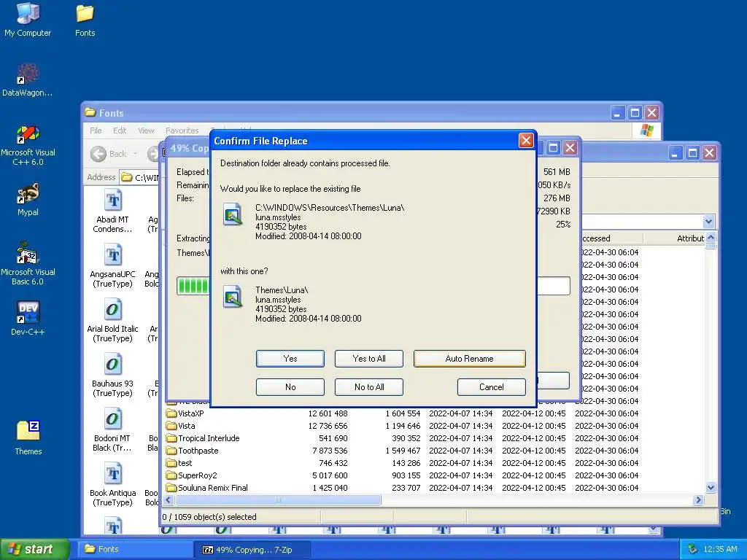The height and width of the screenshot is (560, 747).
Task: Select the Souluna Remix Final folder
Action: point(206,488)
